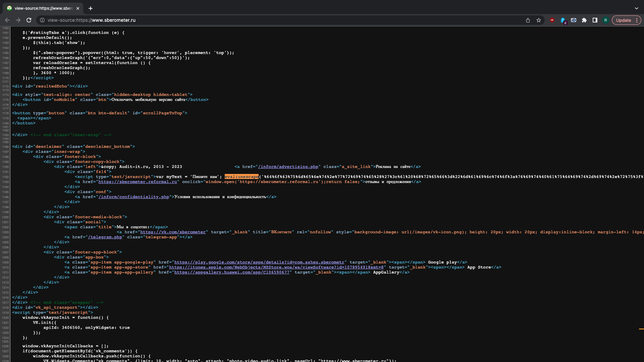Open https://vk.com/sberometer link
Viewport: 644px width, 362px height.
(x=173, y=232)
